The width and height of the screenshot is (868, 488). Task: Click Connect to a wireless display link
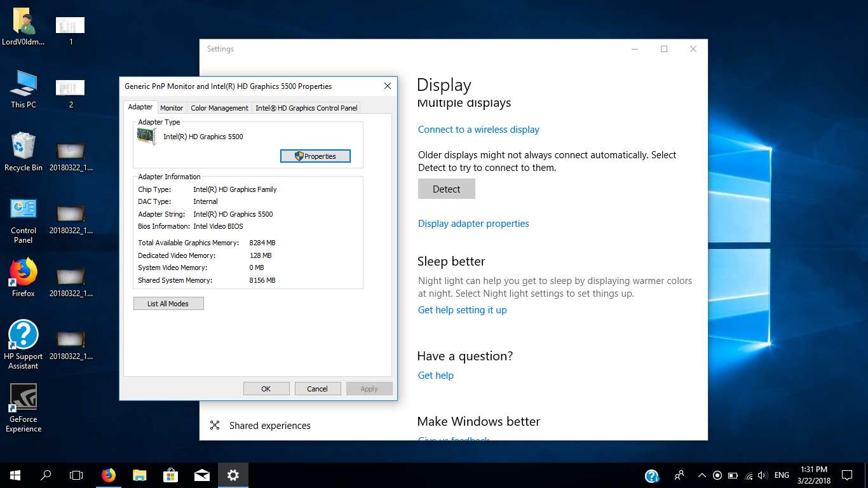pyautogui.click(x=478, y=130)
